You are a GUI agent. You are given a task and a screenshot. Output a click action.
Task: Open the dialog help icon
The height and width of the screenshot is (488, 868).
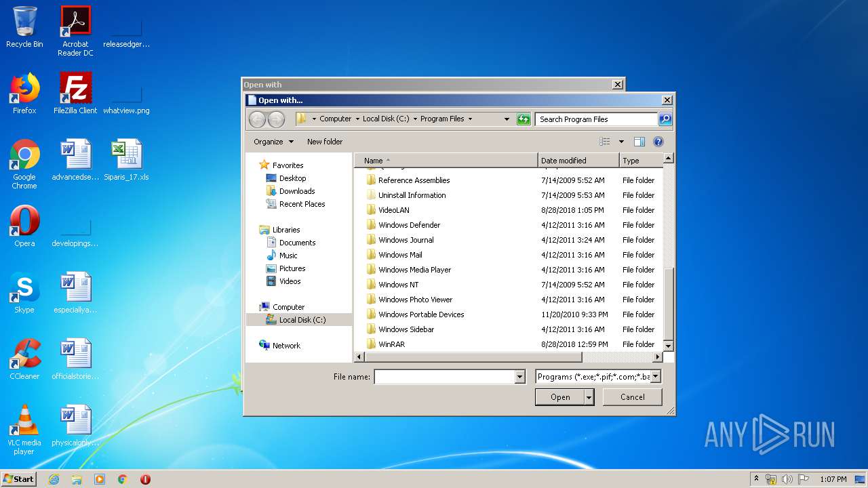pos(658,142)
